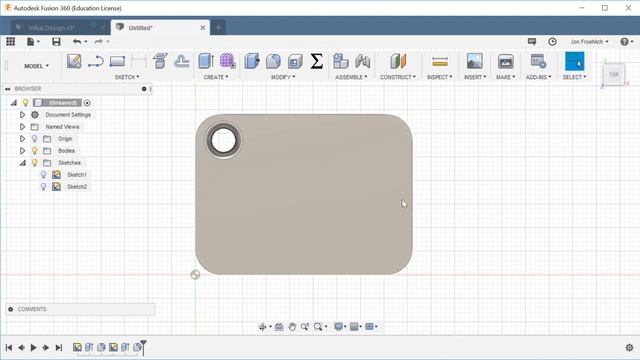
Task: Toggle visibility bulb of root component
Action: point(26,102)
